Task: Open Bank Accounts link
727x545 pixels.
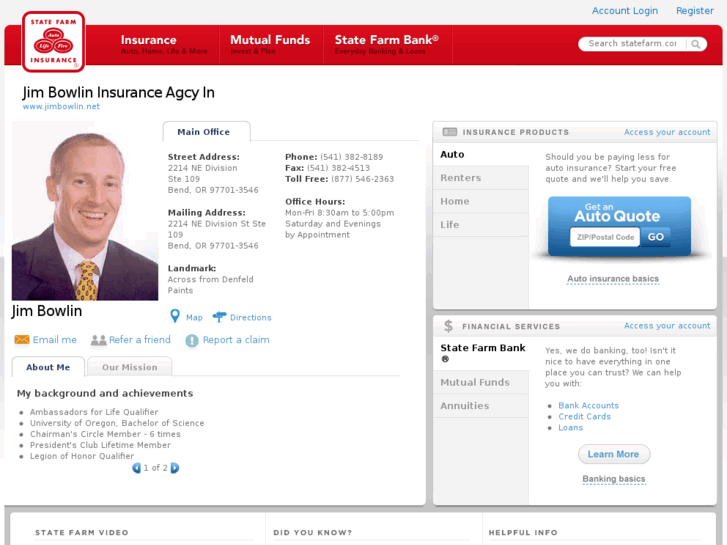Action: [588, 405]
